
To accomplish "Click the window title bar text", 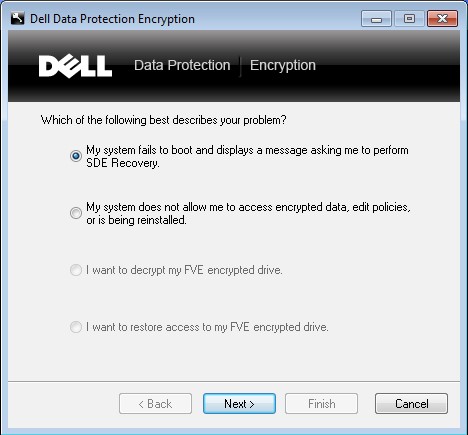I will [x=112, y=19].
